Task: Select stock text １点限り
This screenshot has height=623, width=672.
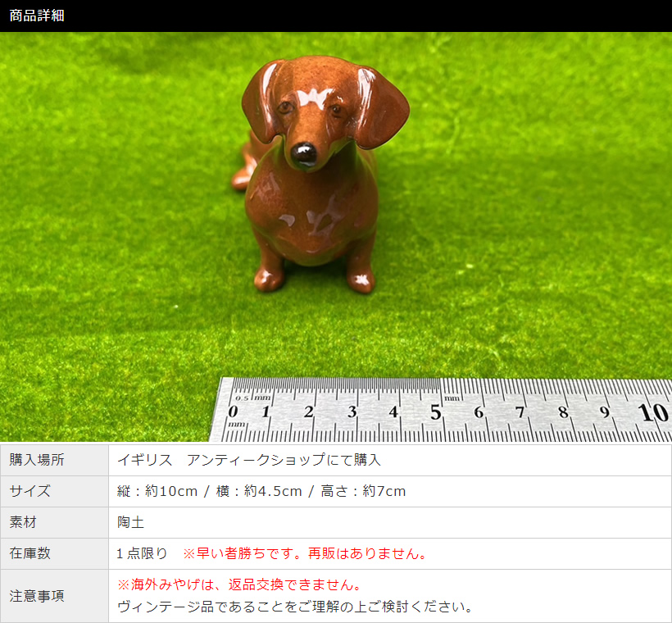Action: click(x=142, y=553)
